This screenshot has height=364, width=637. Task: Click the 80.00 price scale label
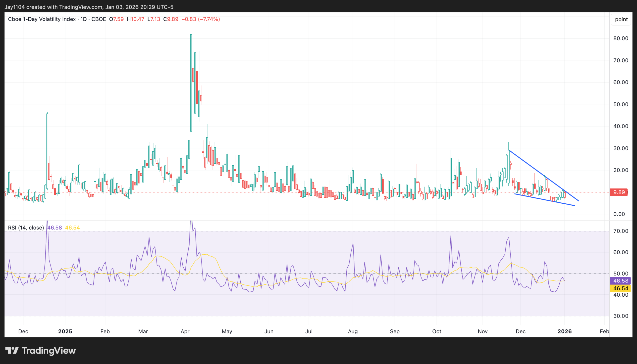(x=621, y=38)
